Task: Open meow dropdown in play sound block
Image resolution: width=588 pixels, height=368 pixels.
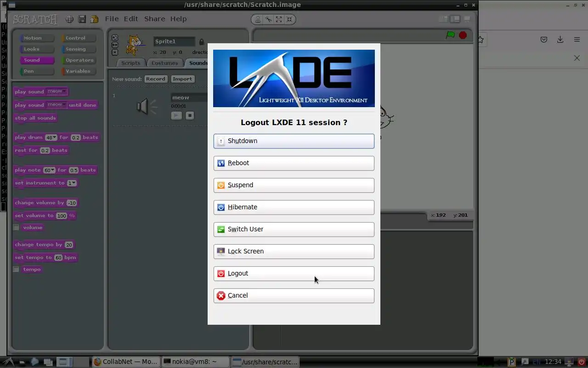Action: pyautogui.click(x=57, y=92)
